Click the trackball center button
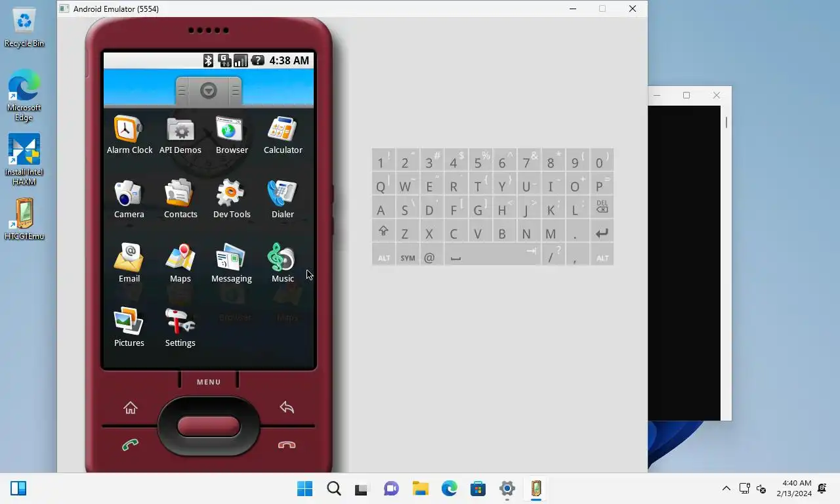The image size is (840, 504). point(209,426)
